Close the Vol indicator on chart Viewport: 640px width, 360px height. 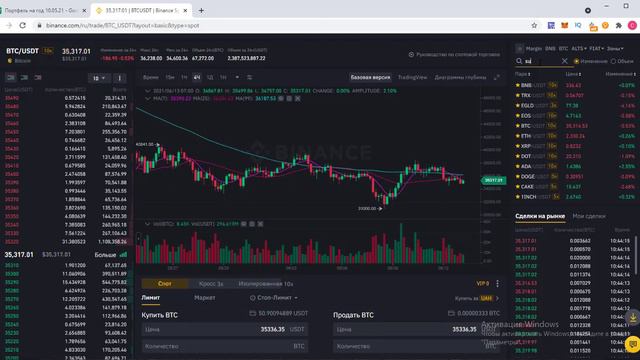click(260, 224)
